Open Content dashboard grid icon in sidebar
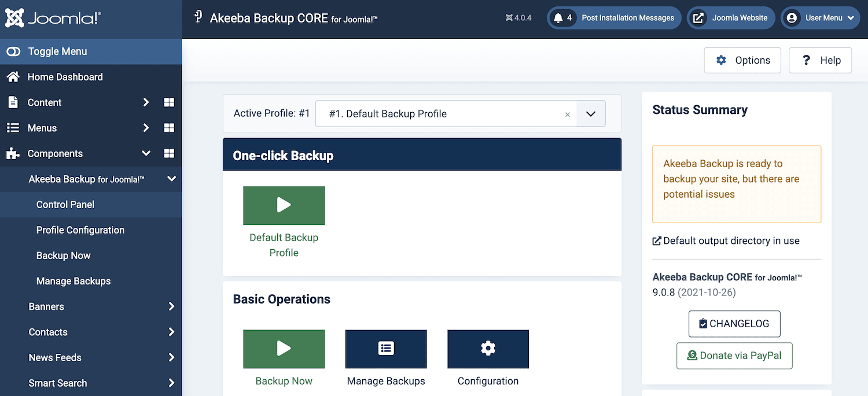 pos(169,102)
